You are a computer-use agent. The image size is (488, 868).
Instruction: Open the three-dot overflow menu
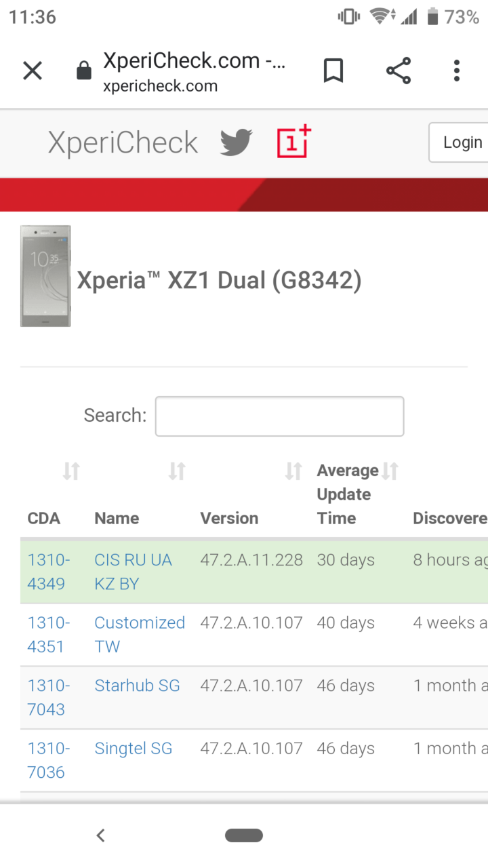coord(457,71)
